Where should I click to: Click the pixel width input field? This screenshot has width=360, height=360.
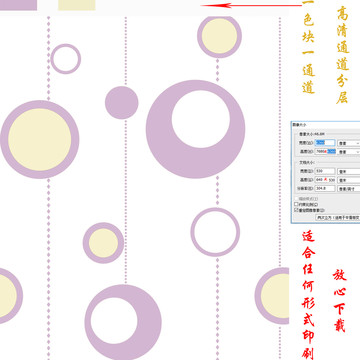pyautogui.click(x=325, y=143)
